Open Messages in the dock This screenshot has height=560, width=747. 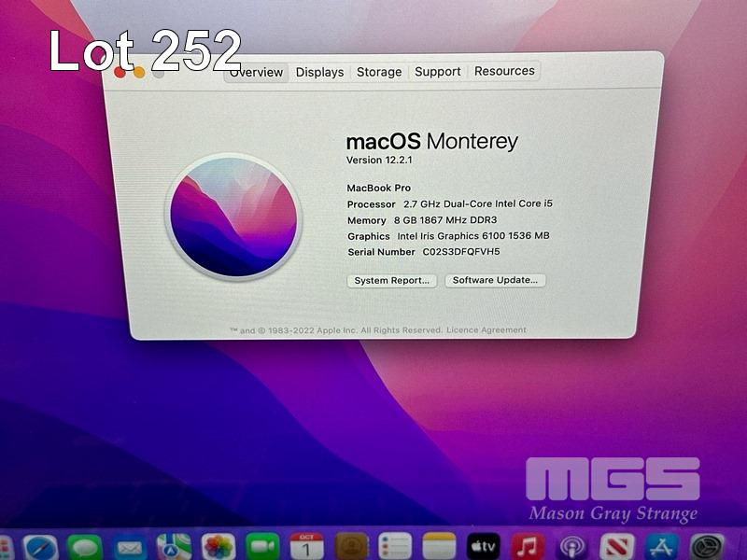(85, 547)
